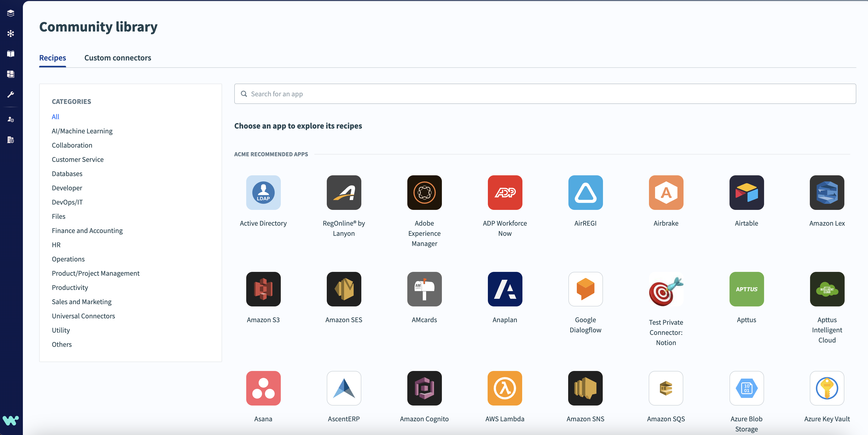Open the Azure Key Vault icon
The image size is (868, 435).
827,388
